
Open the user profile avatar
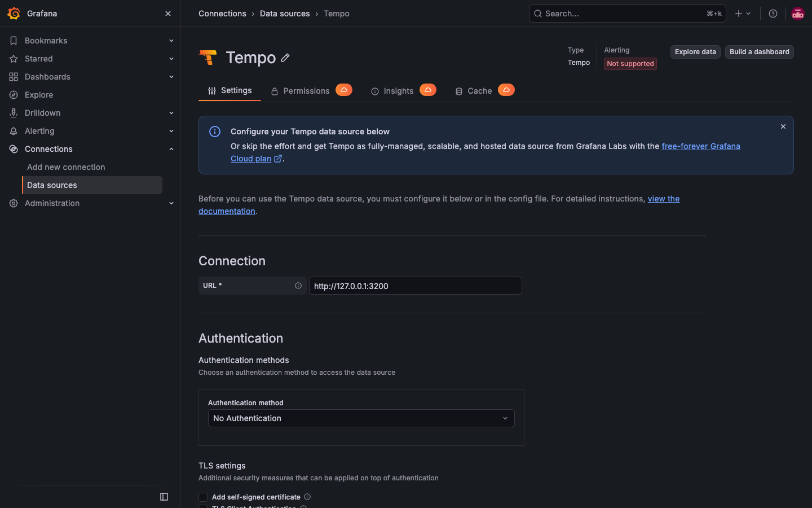click(798, 14)
